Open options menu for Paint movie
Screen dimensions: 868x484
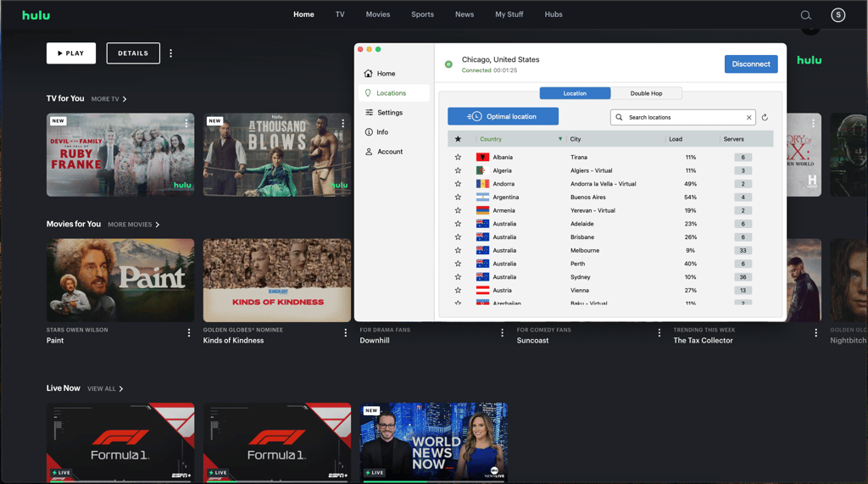[189, 333]
